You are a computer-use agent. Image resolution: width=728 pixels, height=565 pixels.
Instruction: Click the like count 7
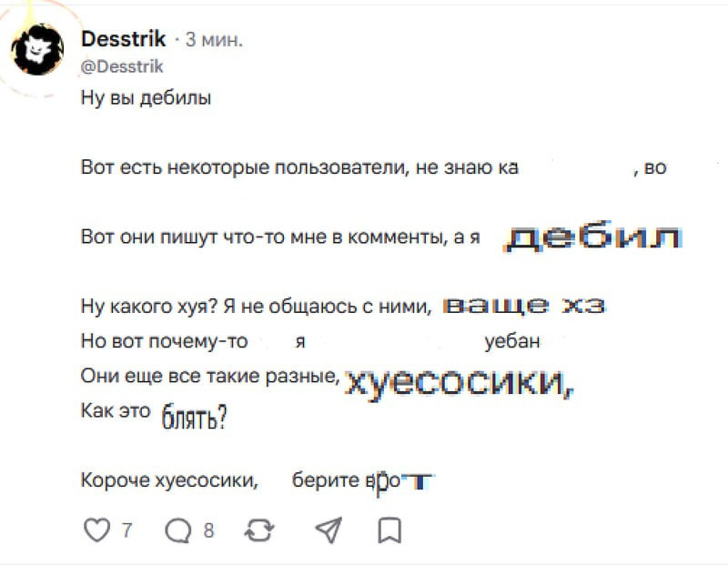pyautogui.click(x=126, y=530)
